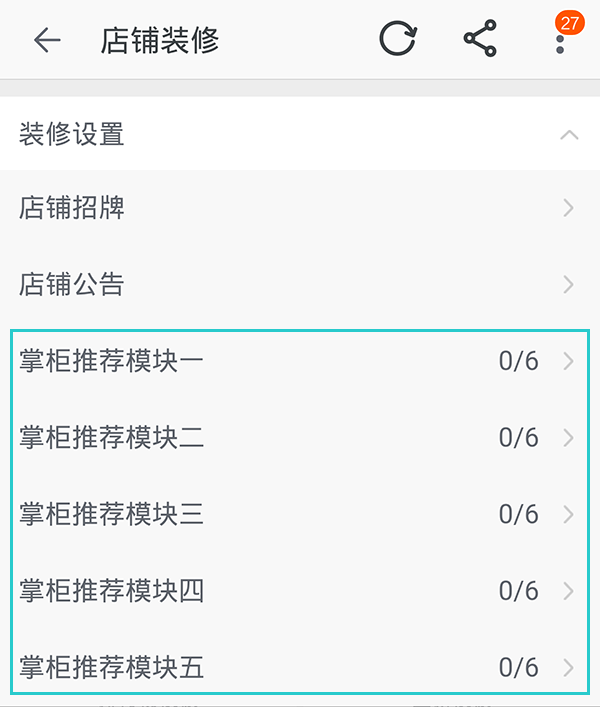Screen dimensions: 600x707
Task: Open 掌柜推荐模块四 entry
Action: (x=112, y=591)
